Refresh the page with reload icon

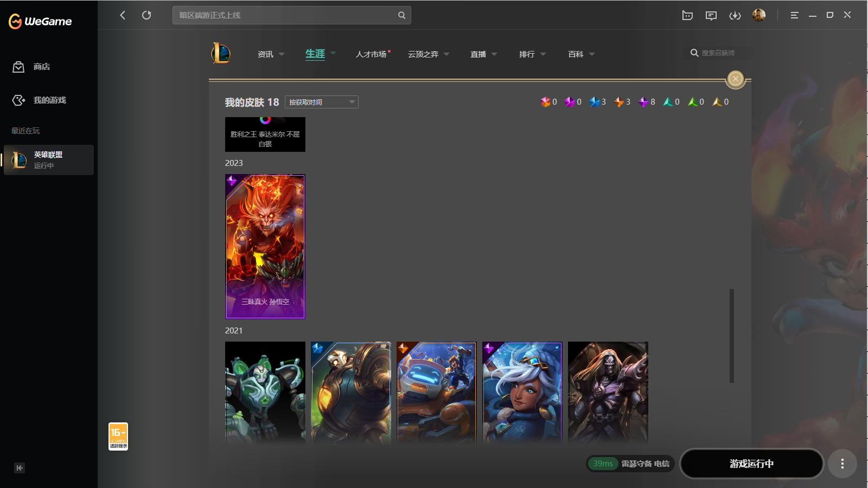(146, 15)
